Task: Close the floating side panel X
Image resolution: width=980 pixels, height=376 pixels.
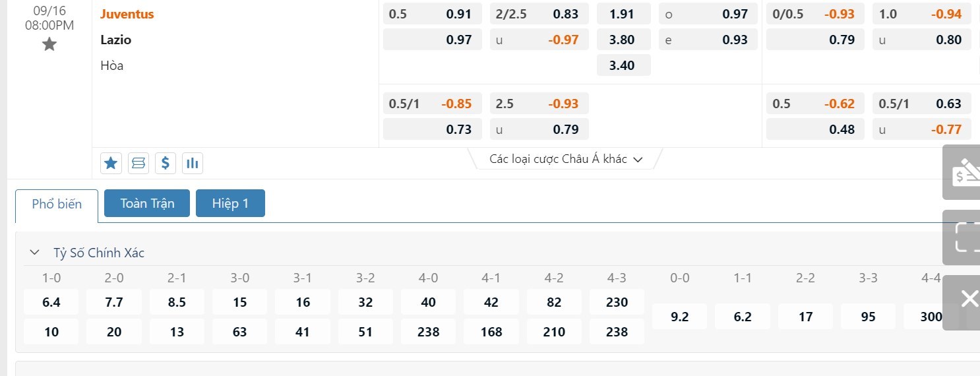Action: click(969, 299)
